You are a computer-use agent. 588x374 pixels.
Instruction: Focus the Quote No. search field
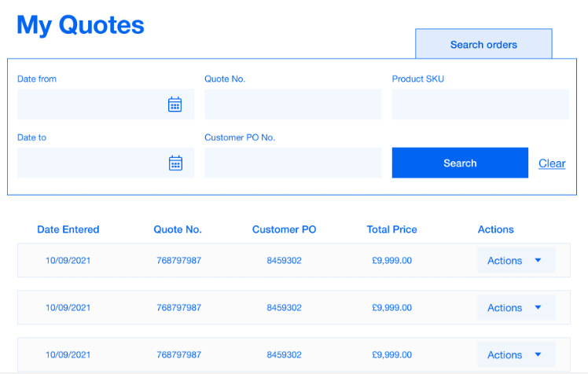click(292, 104)
